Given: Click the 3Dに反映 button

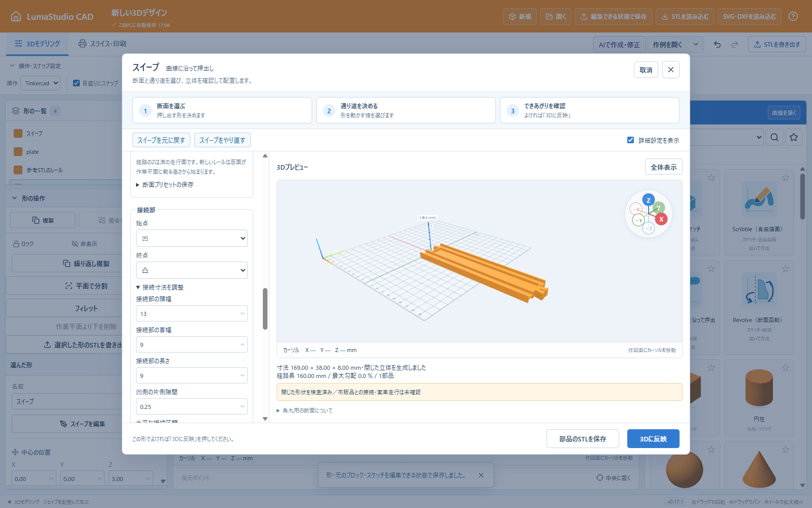Looking at the screenshot, I should pyautogui.click(x=653, y=439).
